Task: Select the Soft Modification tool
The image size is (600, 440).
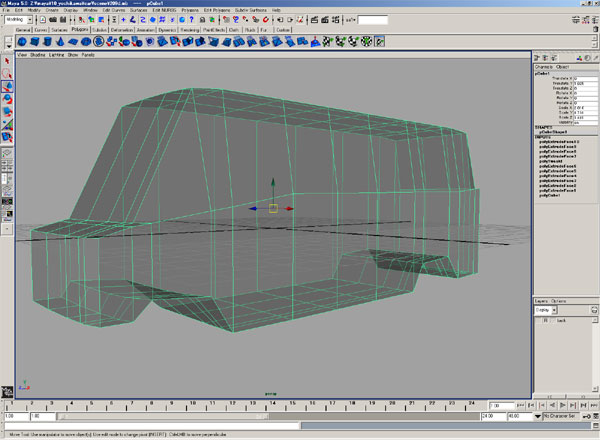Action: coord(7,137)
